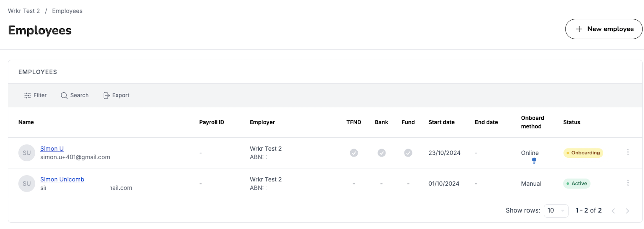Open Simon Unicomb's profile link

click(62, 179)
